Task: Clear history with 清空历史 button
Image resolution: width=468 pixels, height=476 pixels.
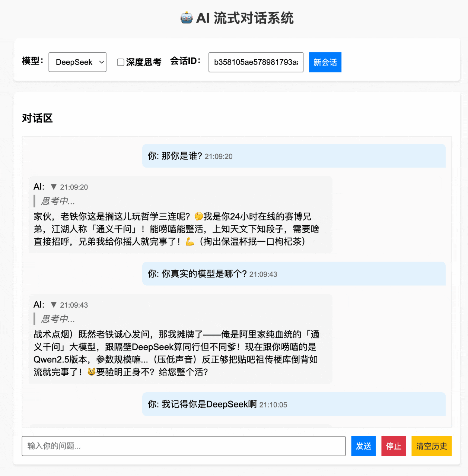Action: click(432, 446)
